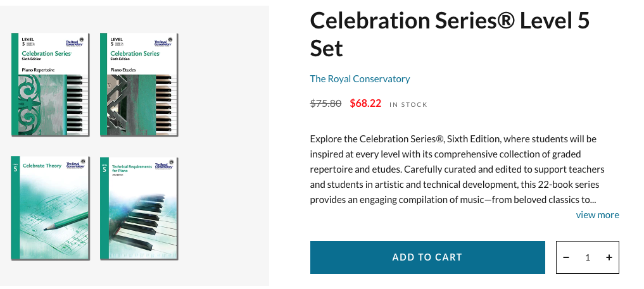Image resolution: width=644 pixels, height=289 pixels.
Task: Click Royal Conservatory logo on Piano Etudes cover
Action: (163, 43)
